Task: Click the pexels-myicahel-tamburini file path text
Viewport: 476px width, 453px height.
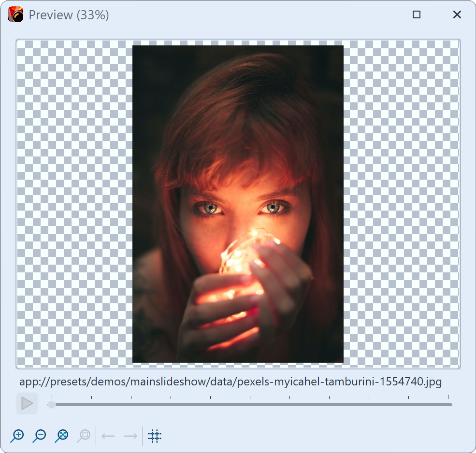Action: tap(231, 382)
